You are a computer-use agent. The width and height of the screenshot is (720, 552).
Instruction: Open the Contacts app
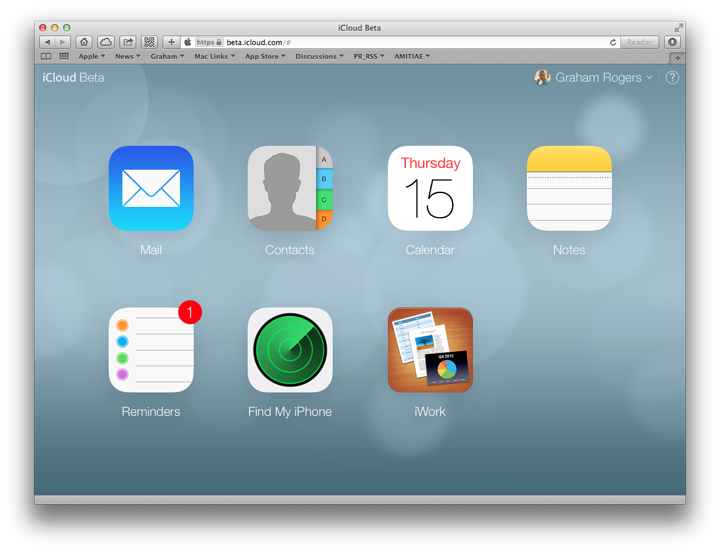290,188
